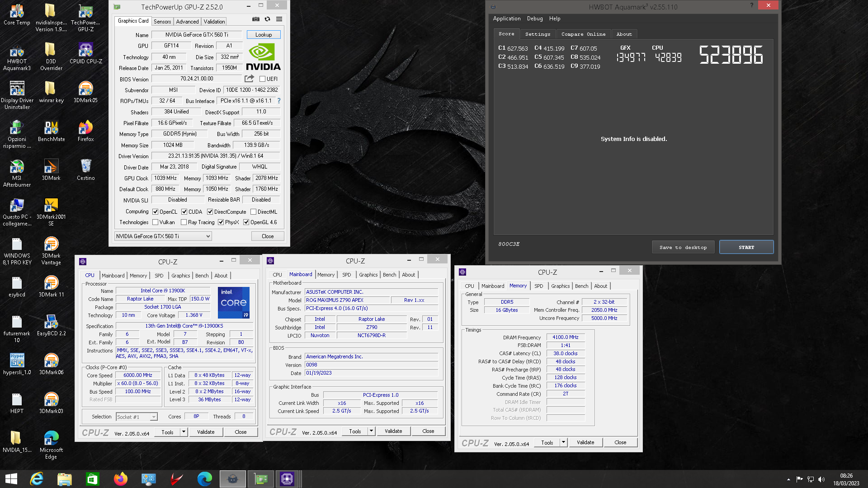Click GPU-Z refresh icon

(x=268, y=19)
